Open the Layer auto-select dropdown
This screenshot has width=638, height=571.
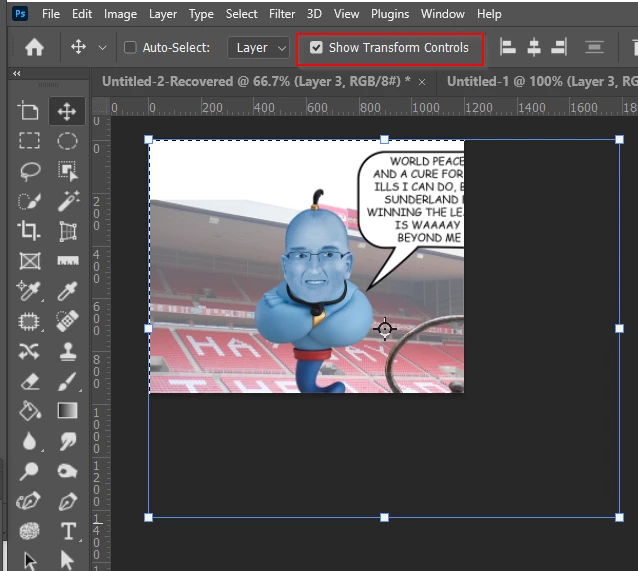[258, 48]
